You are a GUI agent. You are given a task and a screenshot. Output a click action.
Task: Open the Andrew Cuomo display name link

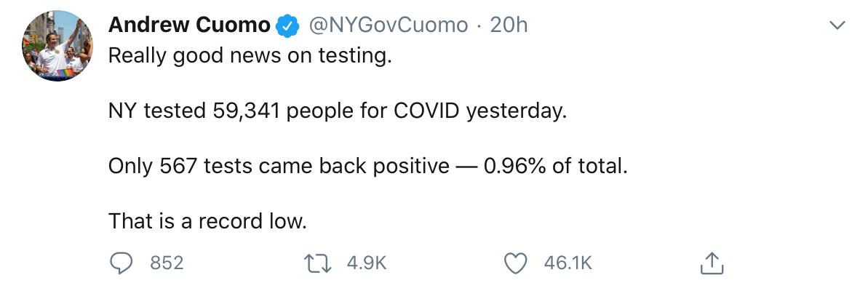pos(189,25)
